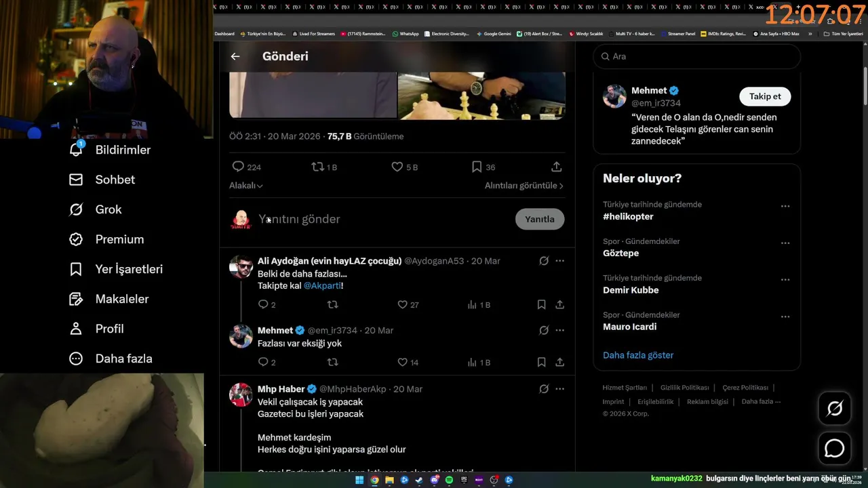Image resolution: width=868 pixels, height=488 pixels.
Task: Open Mehmet's avatar in the reply thread
Action: click(241, 336)
